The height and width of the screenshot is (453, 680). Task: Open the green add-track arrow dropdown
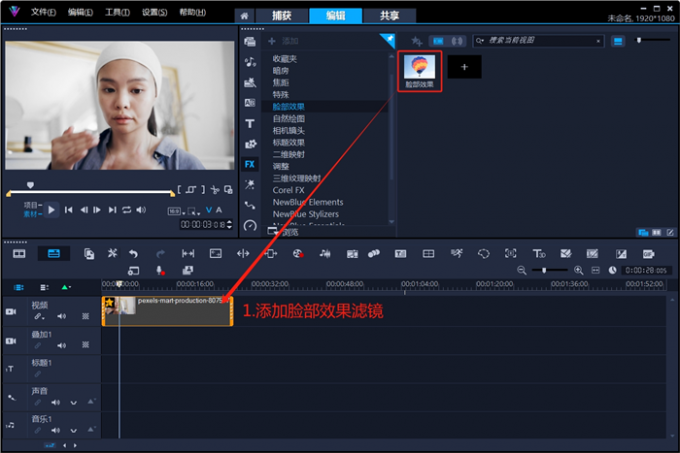tap(66, 287)
